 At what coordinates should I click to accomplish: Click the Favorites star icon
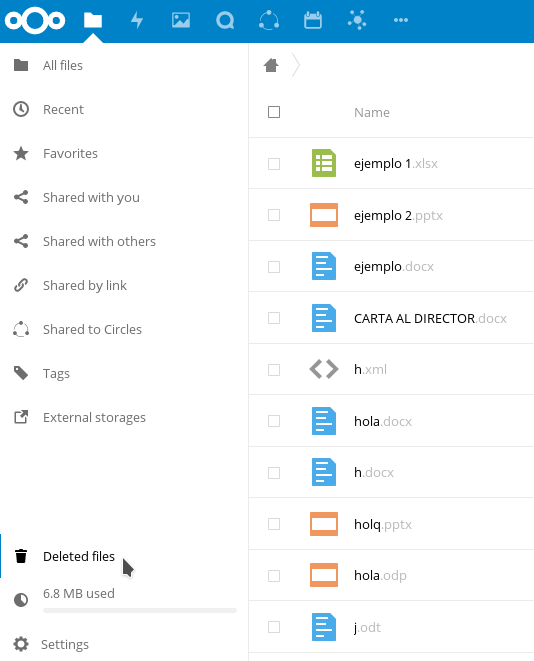point(21,153)
